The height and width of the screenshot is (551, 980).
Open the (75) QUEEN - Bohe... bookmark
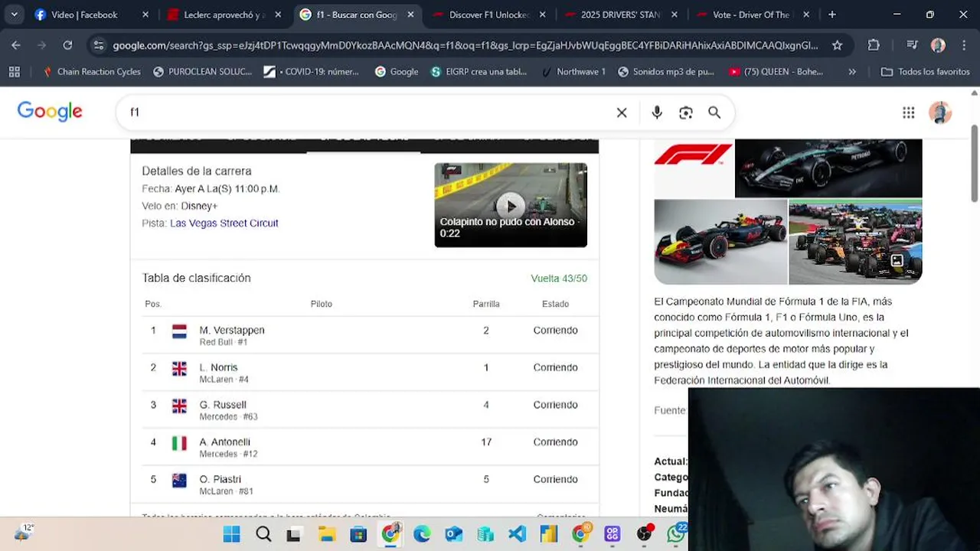click(776, 71)
